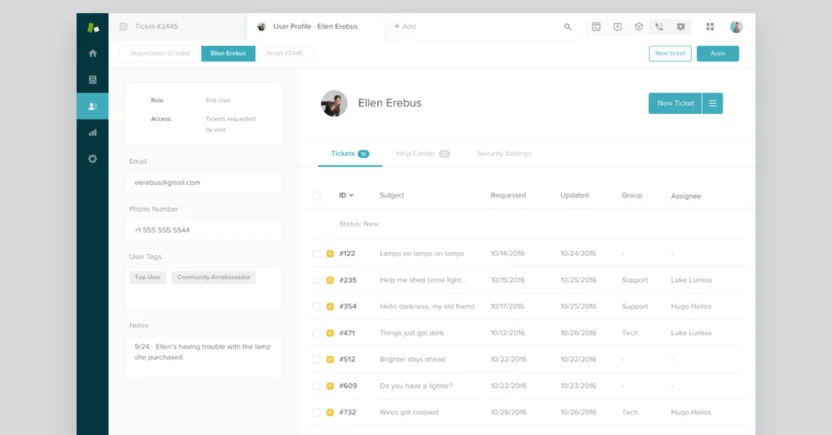Viewport: 832px width, 435px height.
Task: Select checkbox for ticket #122
Action: [x=317, y=254]
